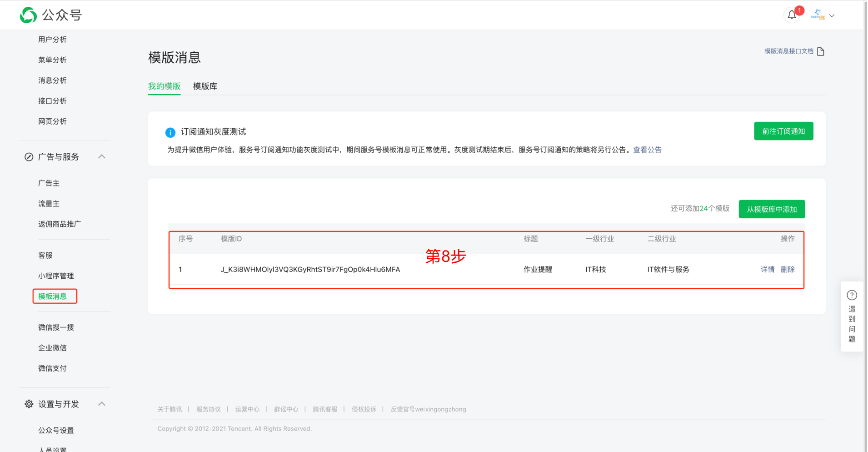
Task: Click the 前往订阅通知 button
Action: click(x=783, y=131)
